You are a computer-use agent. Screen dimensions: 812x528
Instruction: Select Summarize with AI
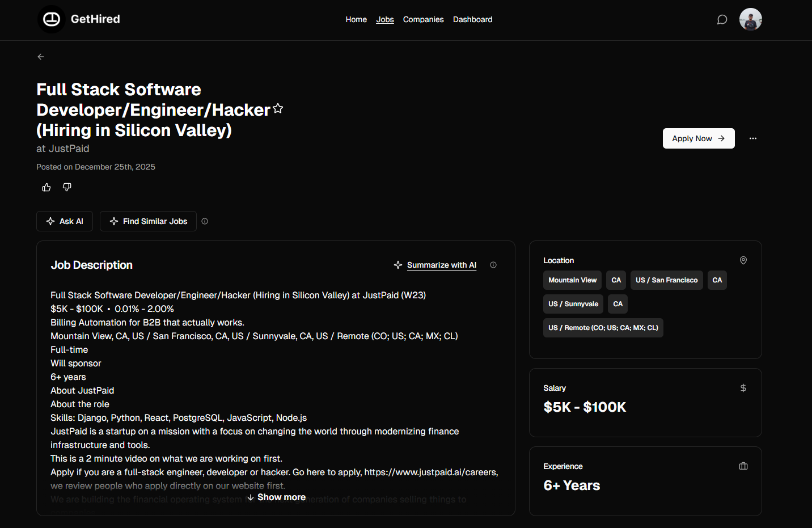442,264
